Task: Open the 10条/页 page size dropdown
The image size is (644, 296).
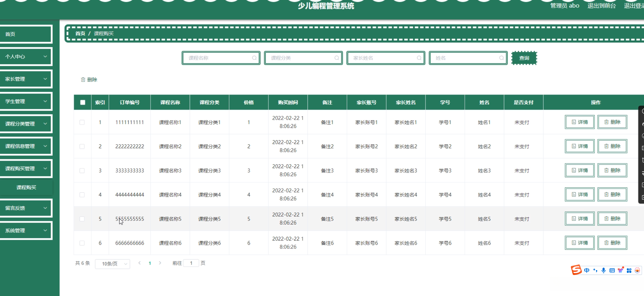Action: tap(112, 264)
